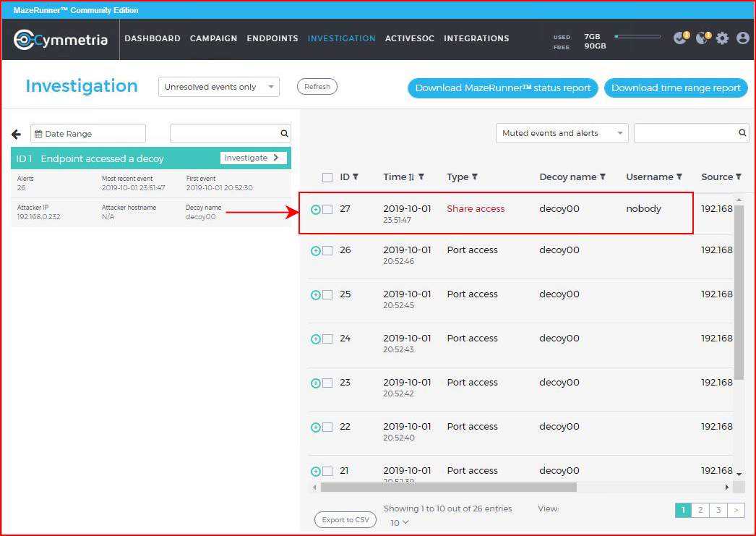Go to the next page of events
Image resolution: width=756 pixels, height=536 pixels.
pos(736,510)
